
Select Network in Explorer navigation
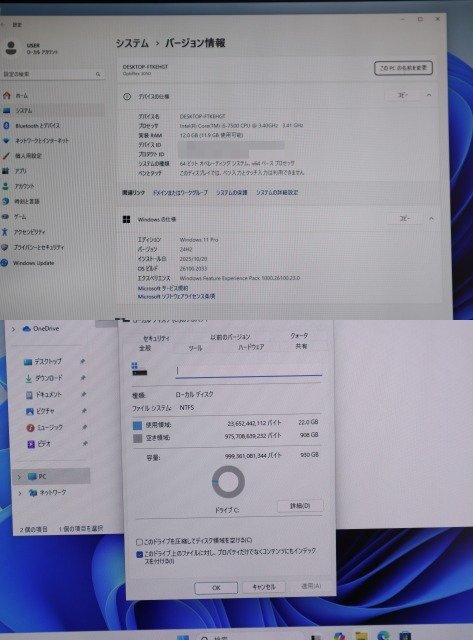[47, 493]
